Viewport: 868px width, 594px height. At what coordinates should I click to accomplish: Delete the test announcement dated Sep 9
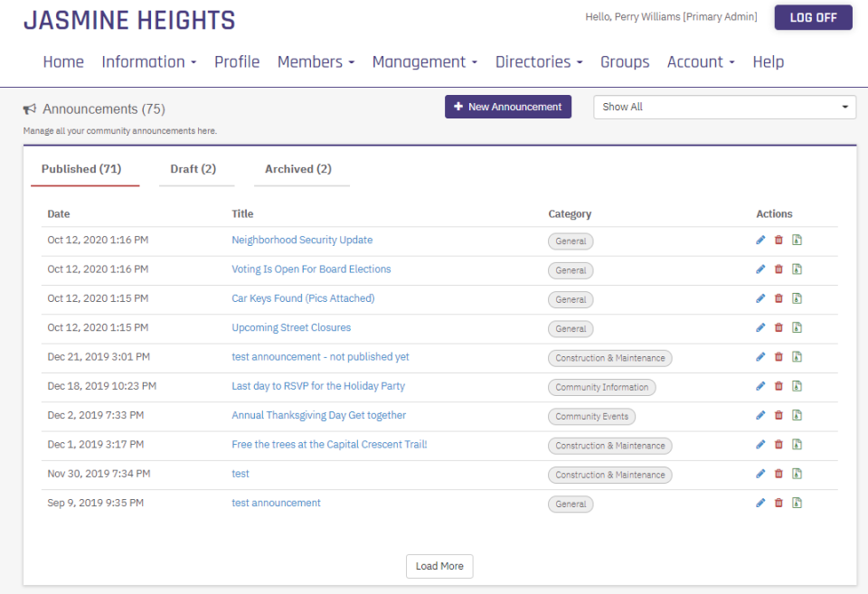coord(778,503)
